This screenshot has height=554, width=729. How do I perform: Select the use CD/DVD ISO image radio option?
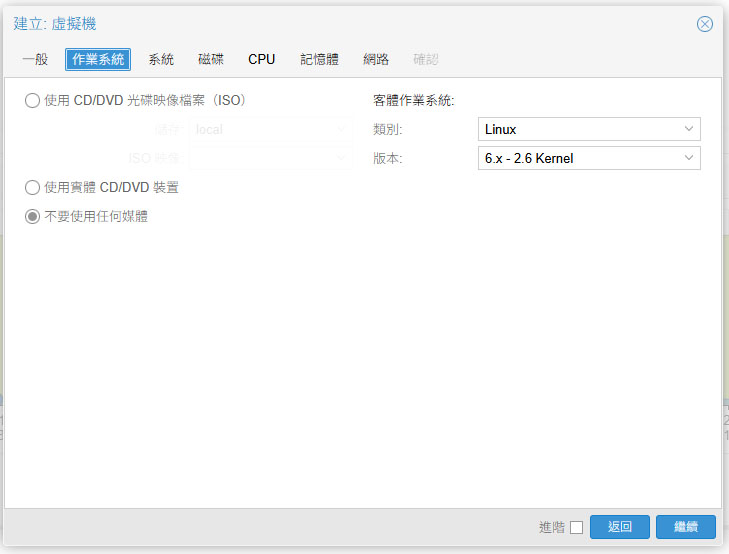click(33, 100)
